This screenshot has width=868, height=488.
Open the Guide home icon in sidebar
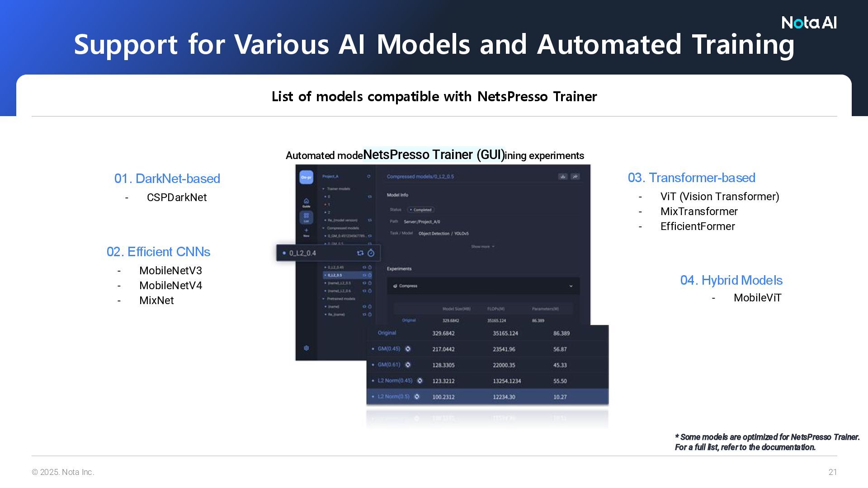pyautogui.click(x=306, y=202)
